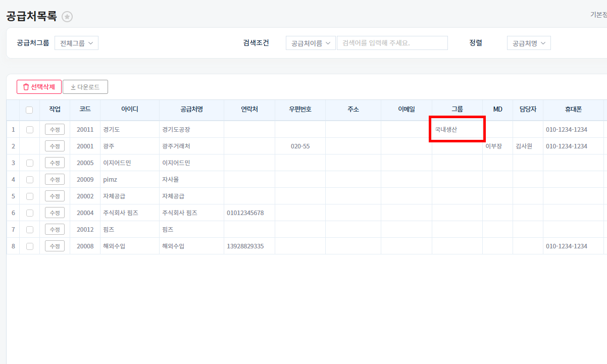The height and width of the screenshot is (364, 607).
Task: Click the search keyword input field
Action: click(392, 43)
